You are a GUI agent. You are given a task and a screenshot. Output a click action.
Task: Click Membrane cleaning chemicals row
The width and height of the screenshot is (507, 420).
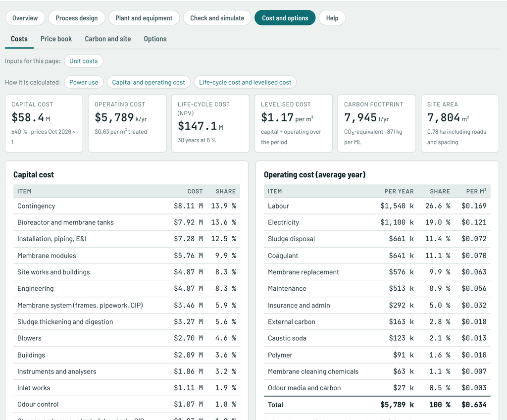(377, 371)
